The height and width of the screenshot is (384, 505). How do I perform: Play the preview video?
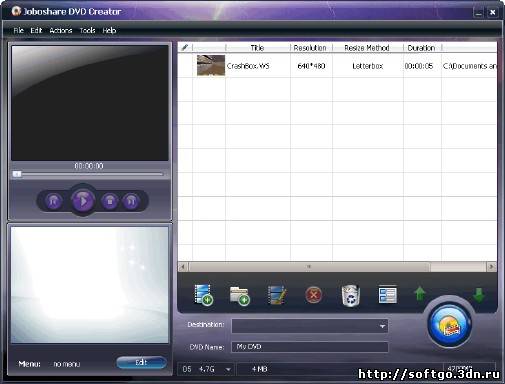pyautogui.click(x=83, y=201)
